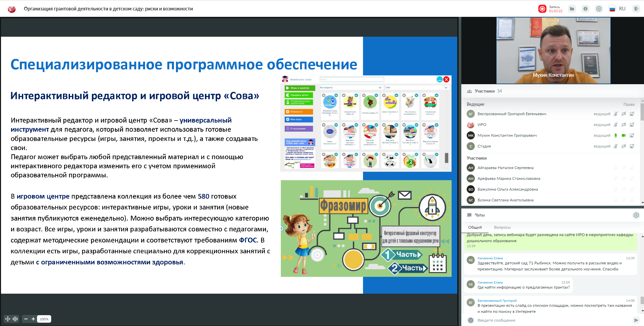Image resolution: width=644 pixels, height=326 pixels.
Task: Click the БГ avatar in chat message
Action: point(471,302)
